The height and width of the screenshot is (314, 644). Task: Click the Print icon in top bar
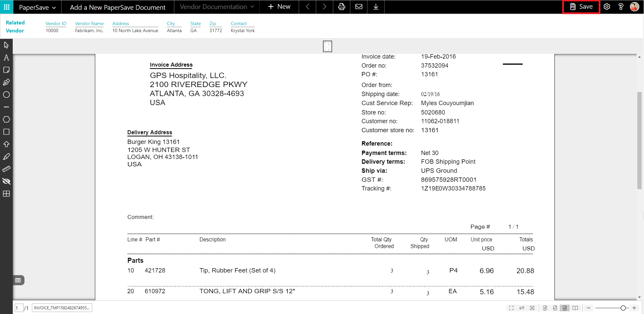pyautogui.click(x=342, y=7)
